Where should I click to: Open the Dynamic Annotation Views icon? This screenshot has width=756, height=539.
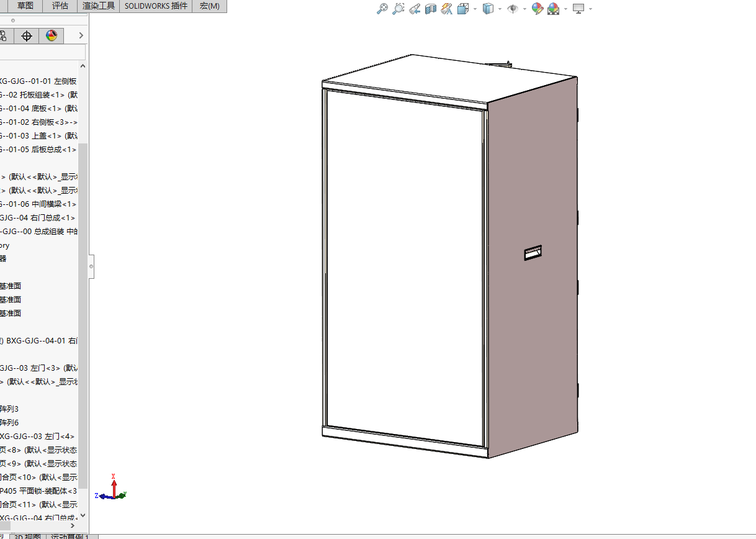click(x=447, y=9)
